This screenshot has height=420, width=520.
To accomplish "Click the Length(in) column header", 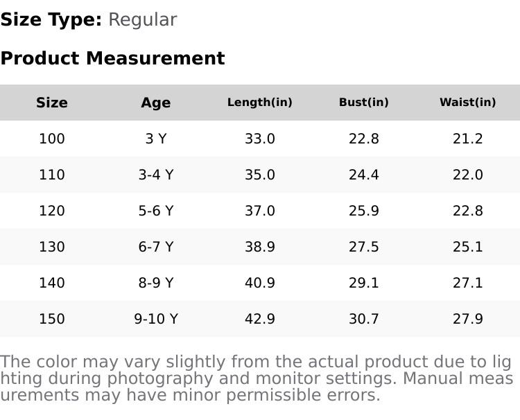I will (260, 103).
